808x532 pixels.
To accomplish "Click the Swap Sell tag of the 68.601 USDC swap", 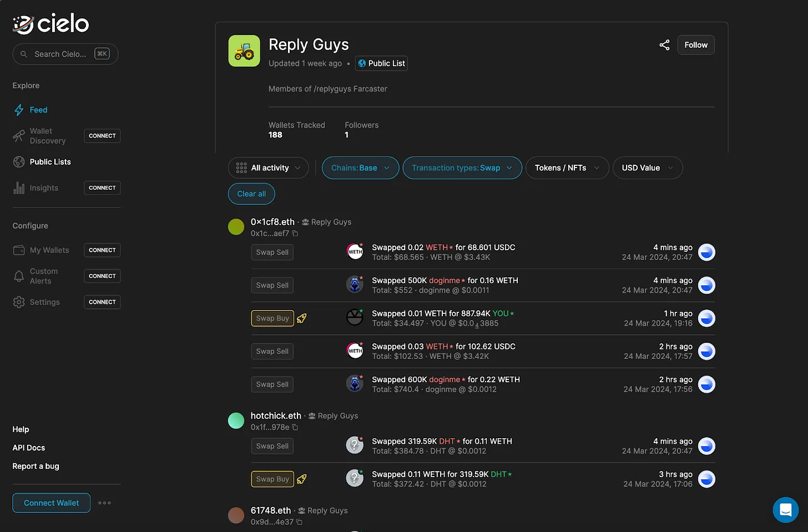I will [x=272, y=252].
